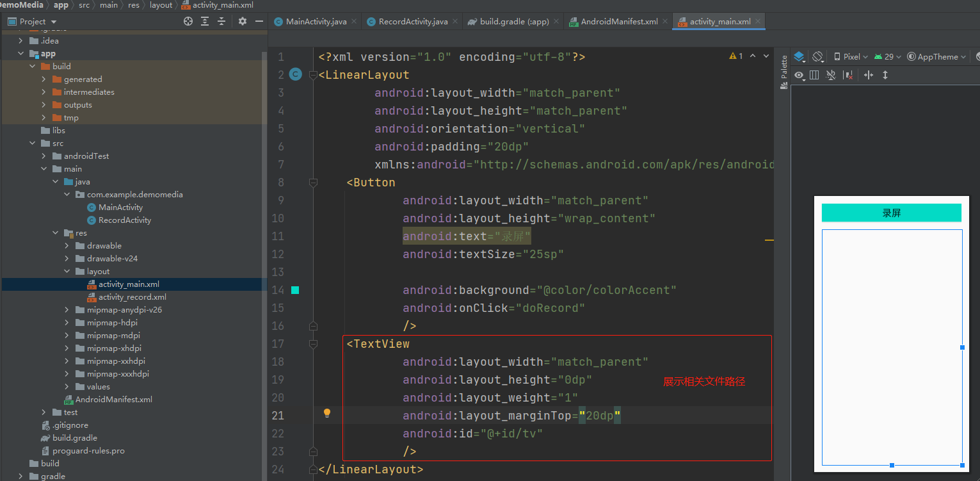Viewport: 980px width, 481px height.
Task: Open the View Options eye icon
Action: click(x=799, y=75)
